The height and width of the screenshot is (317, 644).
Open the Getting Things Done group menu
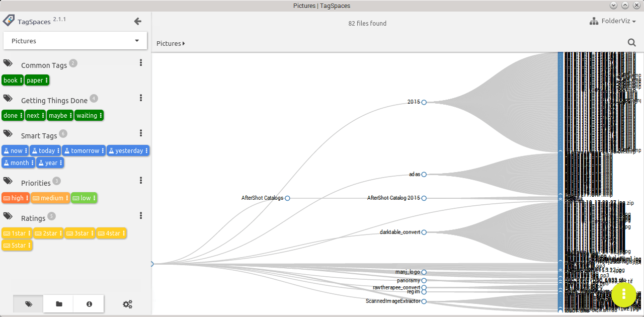point(141,98)
